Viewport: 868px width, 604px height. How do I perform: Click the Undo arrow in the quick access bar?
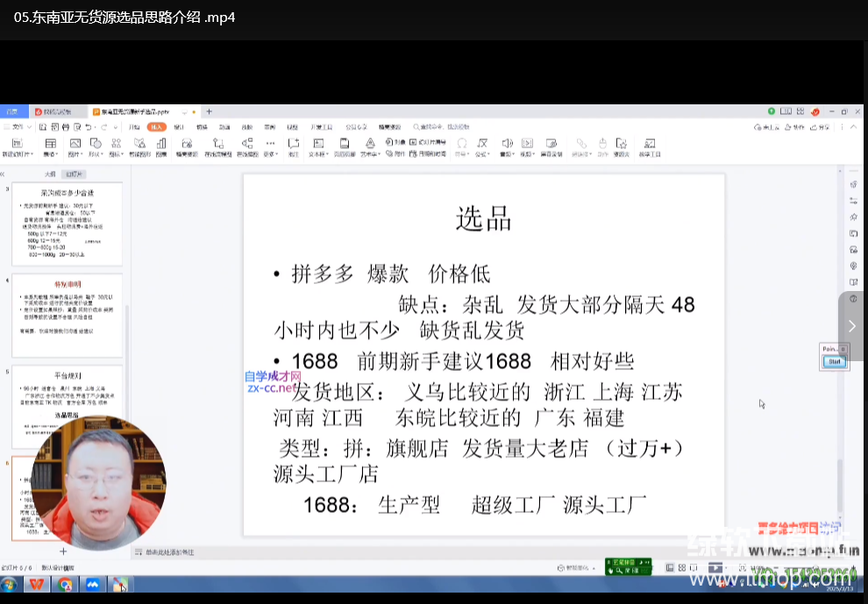pyautogui.click(x=89, y=127)
